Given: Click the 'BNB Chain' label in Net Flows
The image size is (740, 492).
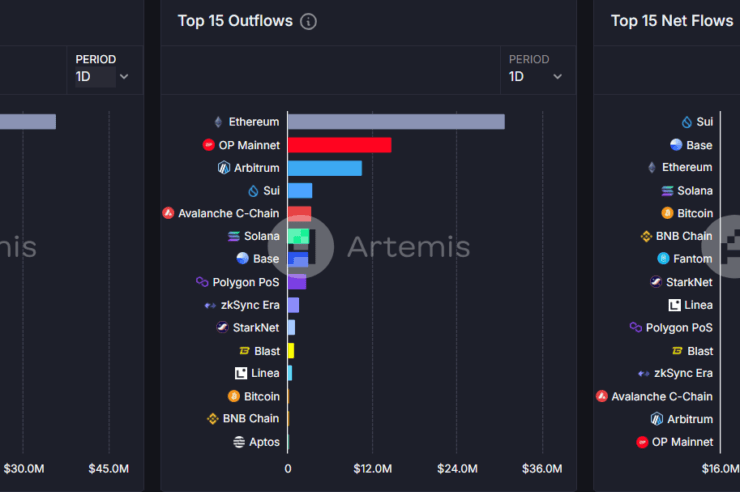Looking at the screenshot, I should (x=684, y=236).
